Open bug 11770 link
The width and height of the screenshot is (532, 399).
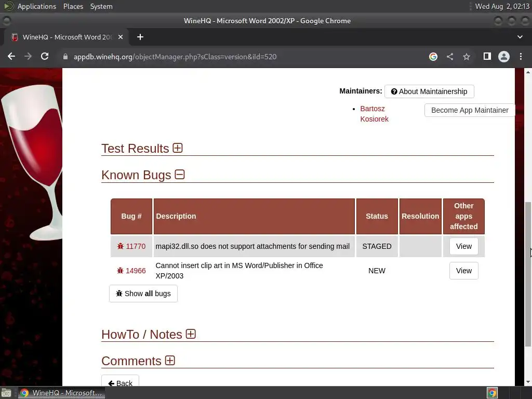click(x=136, y=246)
